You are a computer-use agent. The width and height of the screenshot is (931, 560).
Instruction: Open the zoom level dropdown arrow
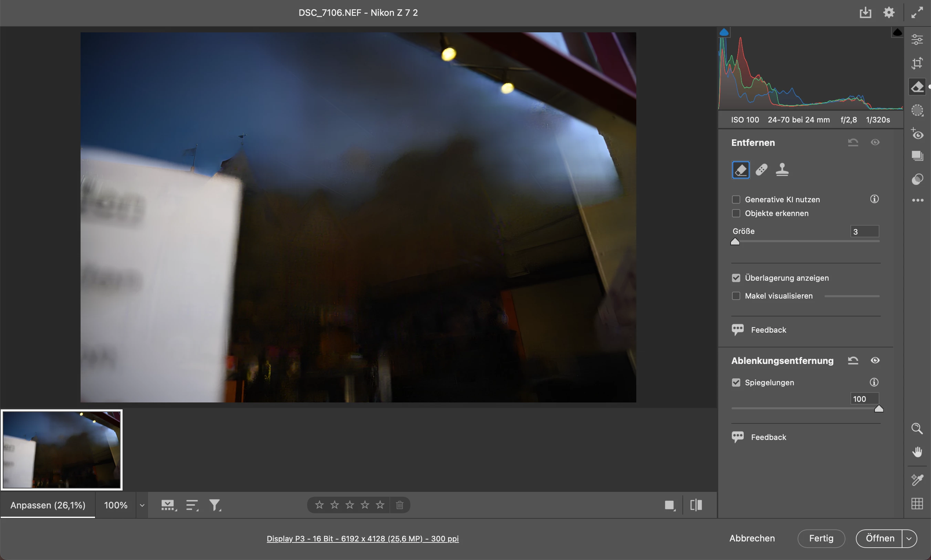click(142, 505)
